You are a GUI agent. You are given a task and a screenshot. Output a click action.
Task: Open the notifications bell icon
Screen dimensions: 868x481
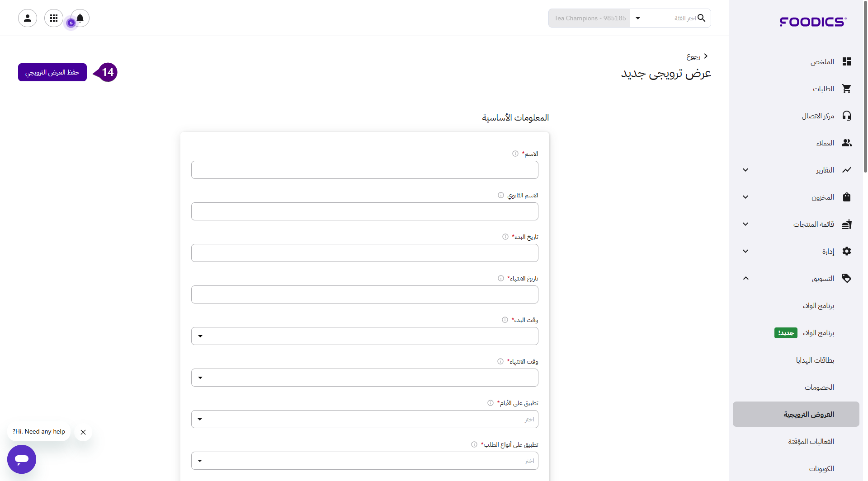[80, 18]
